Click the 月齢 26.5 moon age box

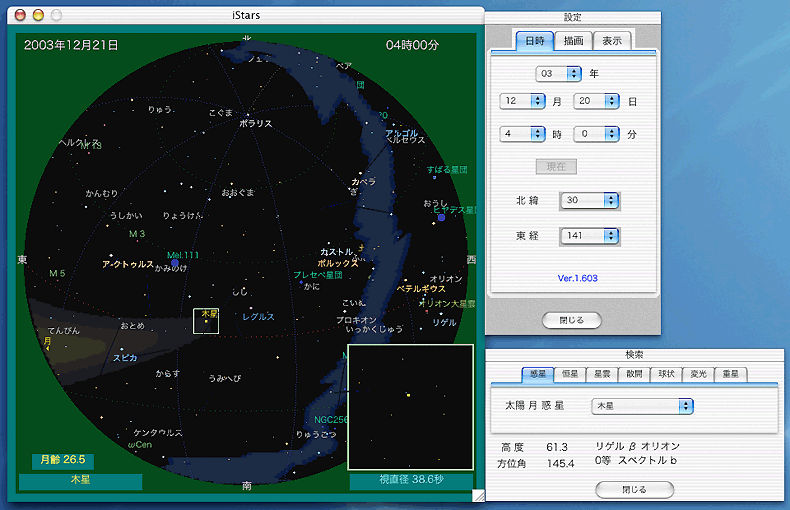coord(63,460)
